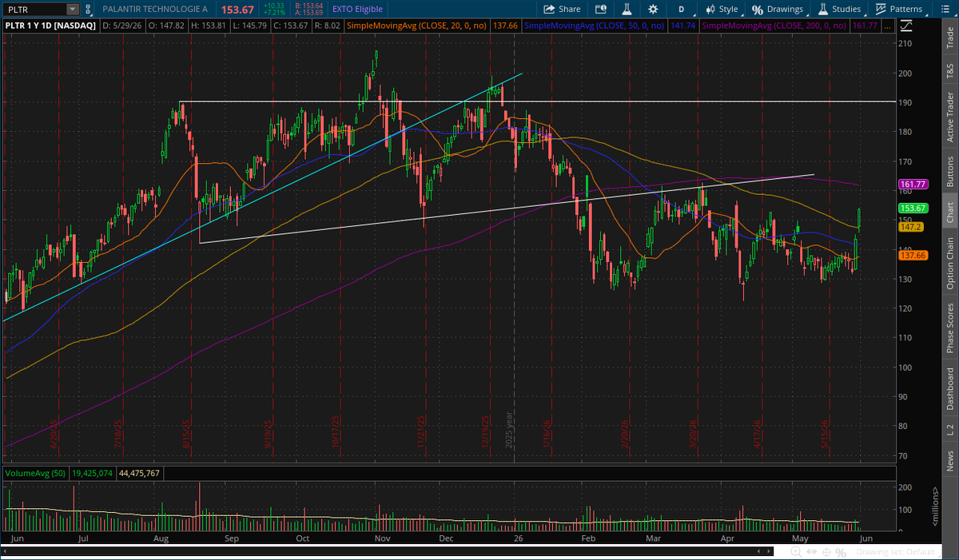Open the chart notification icon beside Share
This screenshot has height=560, width=959.
coord(599,9)
